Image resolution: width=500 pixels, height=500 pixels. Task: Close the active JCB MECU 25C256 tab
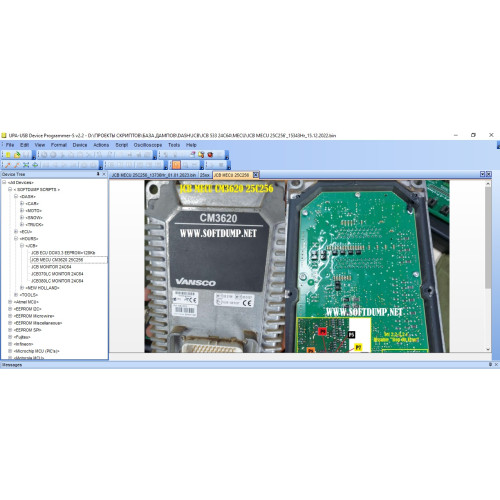pos(256,175)
